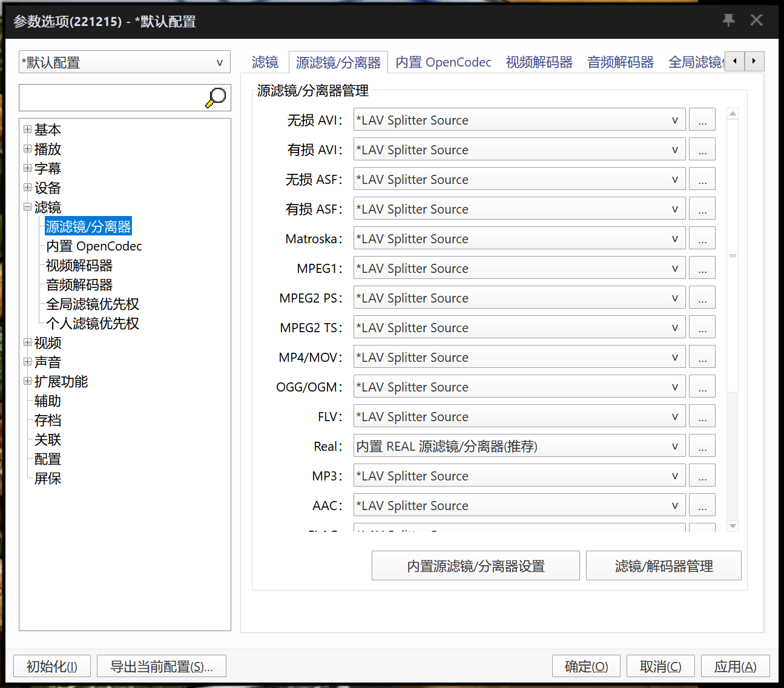Image resolution: width=784 pixels, height=688 pixels.
Task: Open the *默认配置 preset dropdown
Action: (219, 62)
